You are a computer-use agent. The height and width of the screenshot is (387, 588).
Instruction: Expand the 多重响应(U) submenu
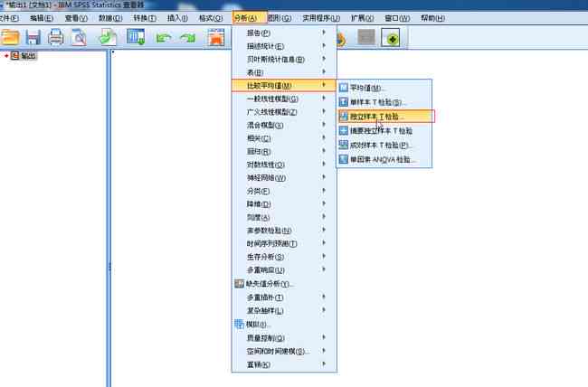(x=284, y=270)
